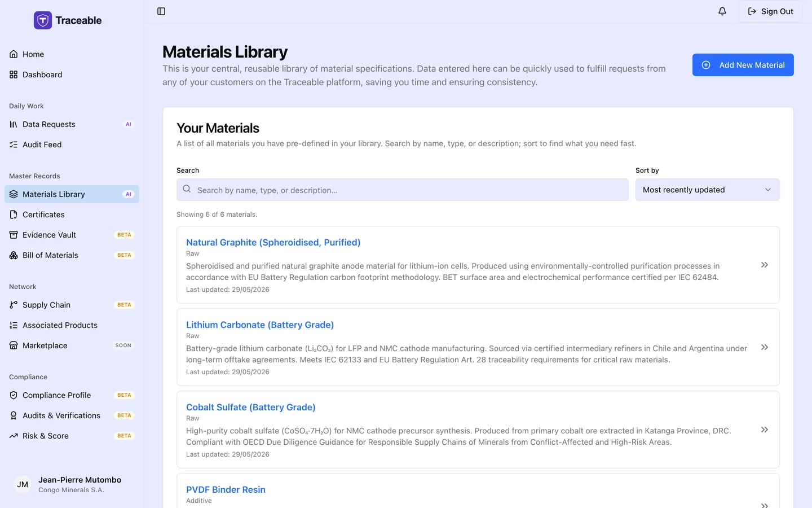Click the Marketplace store icon

14,345
